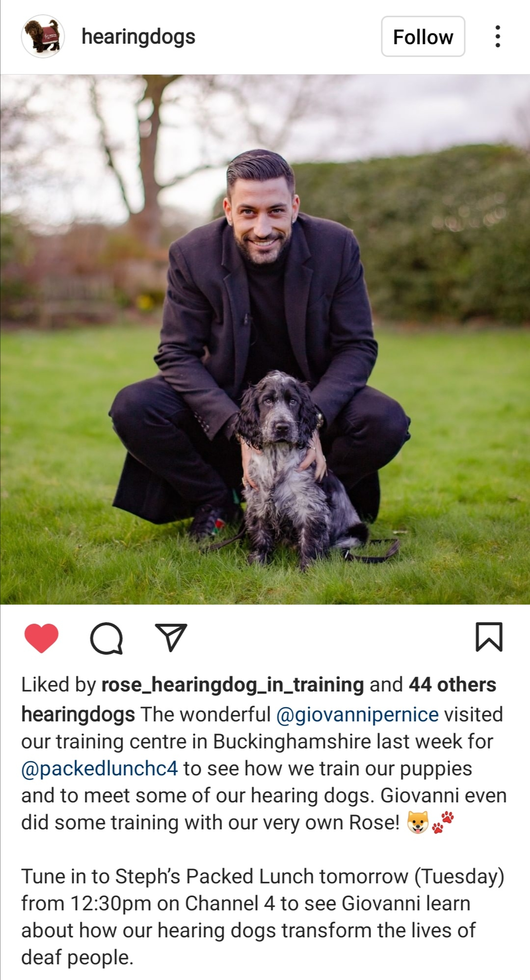Screen dimensions: 530x980
Task: Follow the hearingdogs account
Action: [x=423, y=36]
